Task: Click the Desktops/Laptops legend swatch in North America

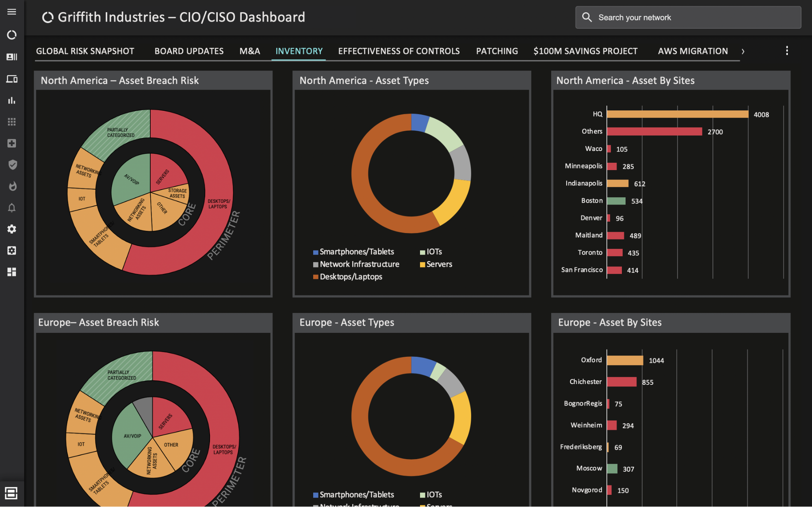Action: pos(316,277)
